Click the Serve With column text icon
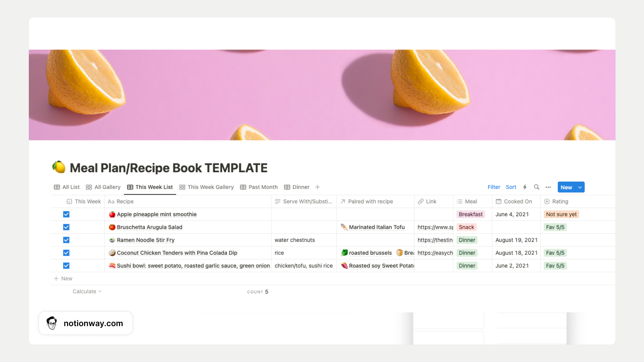This screenshot has width=644, height=362. [x=278, y=201]
